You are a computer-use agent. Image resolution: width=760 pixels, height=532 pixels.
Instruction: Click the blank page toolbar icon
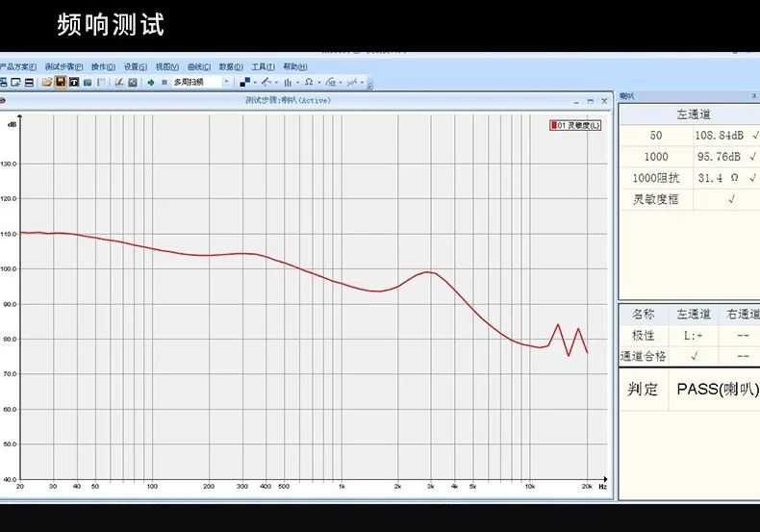[101, 83]
